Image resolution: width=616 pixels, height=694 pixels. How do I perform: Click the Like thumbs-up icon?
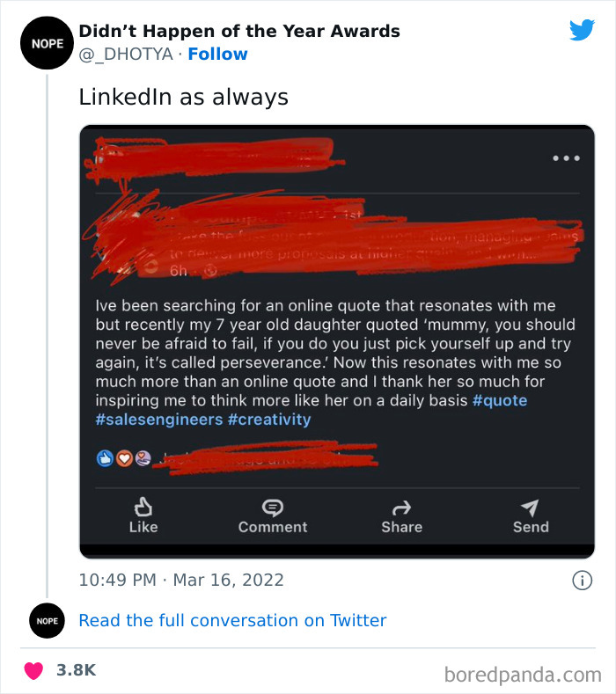pyautogui.click(x=143, y=508)
